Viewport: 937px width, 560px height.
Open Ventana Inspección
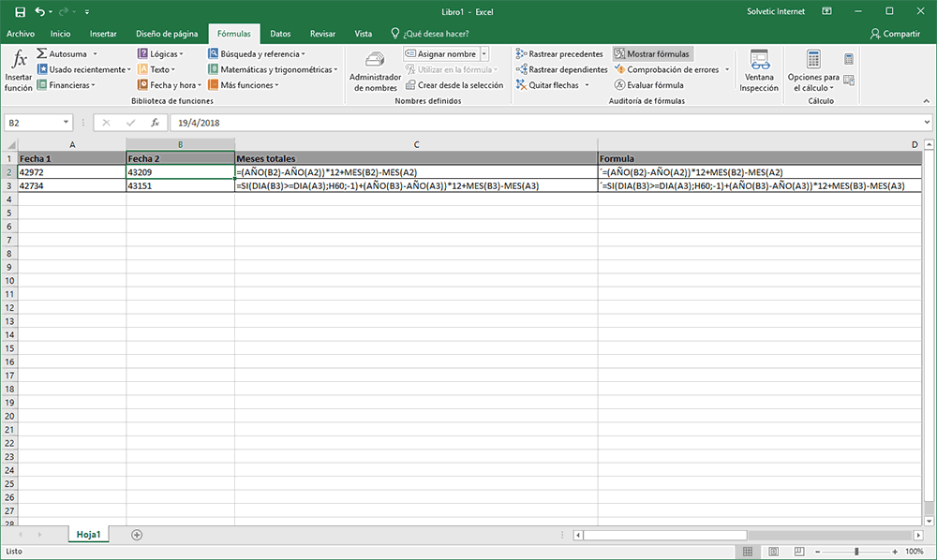click(759, 71)
